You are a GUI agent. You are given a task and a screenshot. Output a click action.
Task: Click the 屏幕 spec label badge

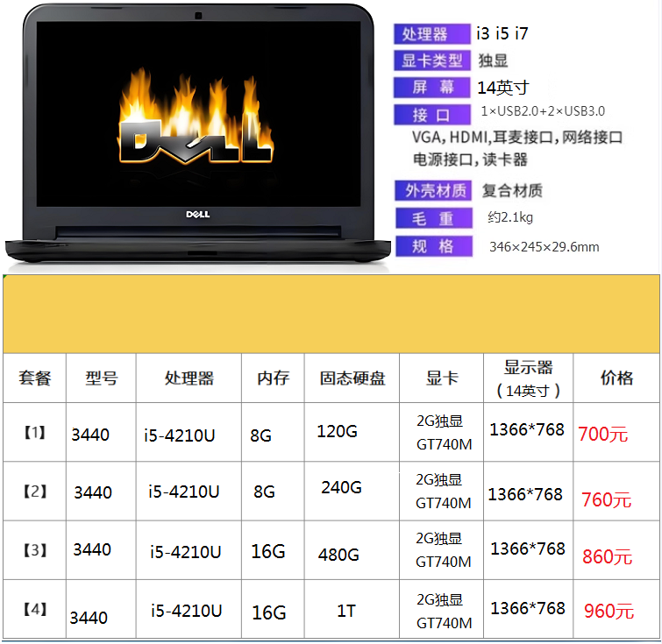(432, 88)
